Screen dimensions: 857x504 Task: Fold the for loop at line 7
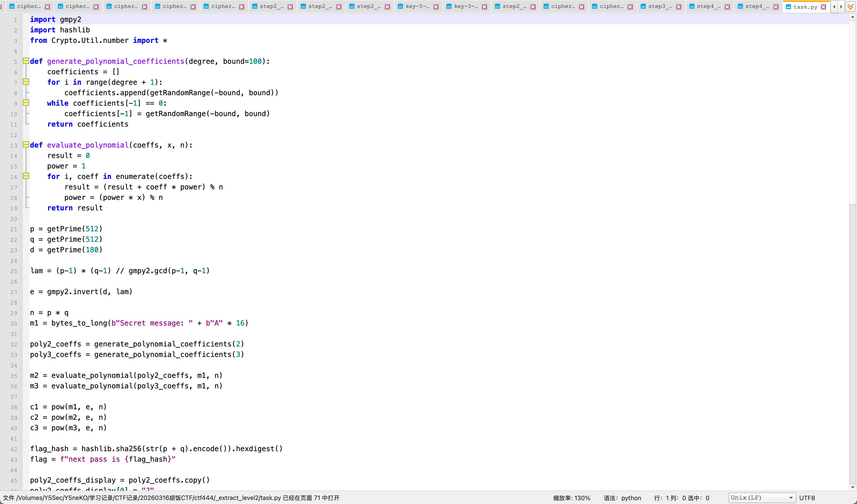26,82
